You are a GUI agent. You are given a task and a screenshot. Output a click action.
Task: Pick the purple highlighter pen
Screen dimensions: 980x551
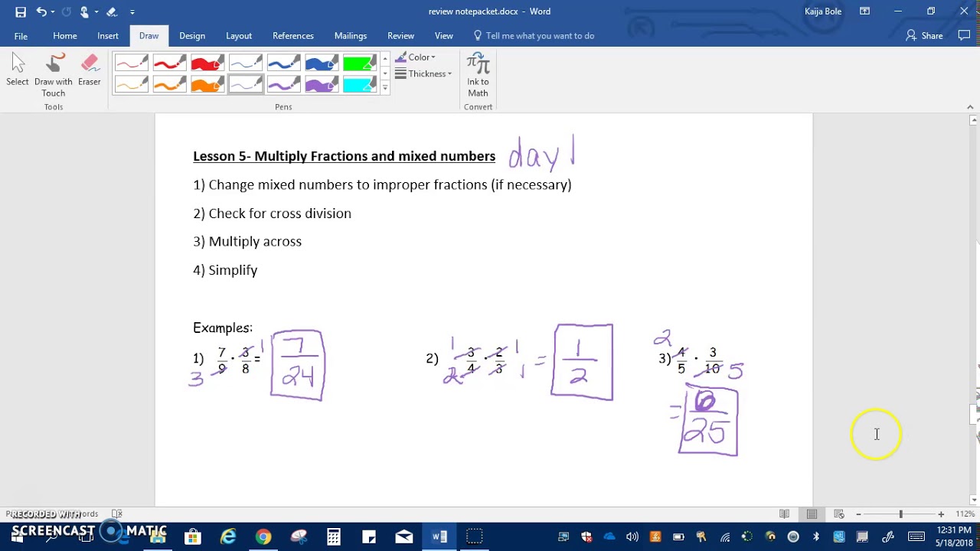pyautogui.click(x=322, y=84)
